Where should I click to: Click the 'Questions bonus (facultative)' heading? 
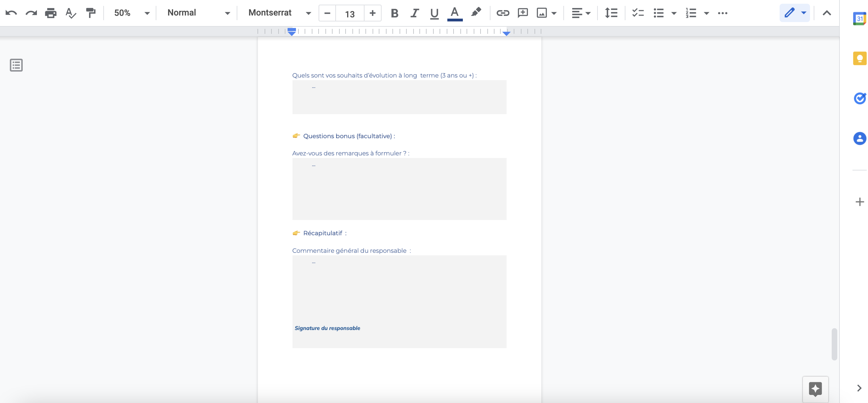point(349,136)
